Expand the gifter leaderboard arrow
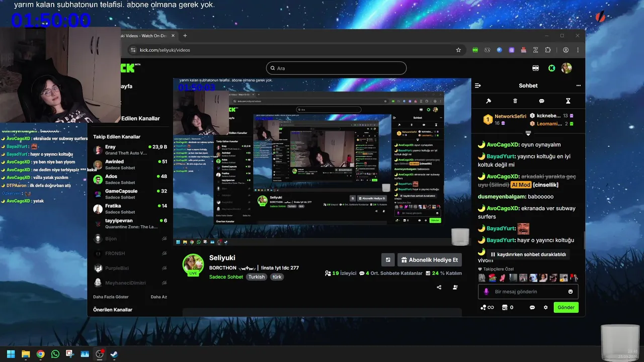The height and width of the screenshot is (362, 644). tap(528, 133)
